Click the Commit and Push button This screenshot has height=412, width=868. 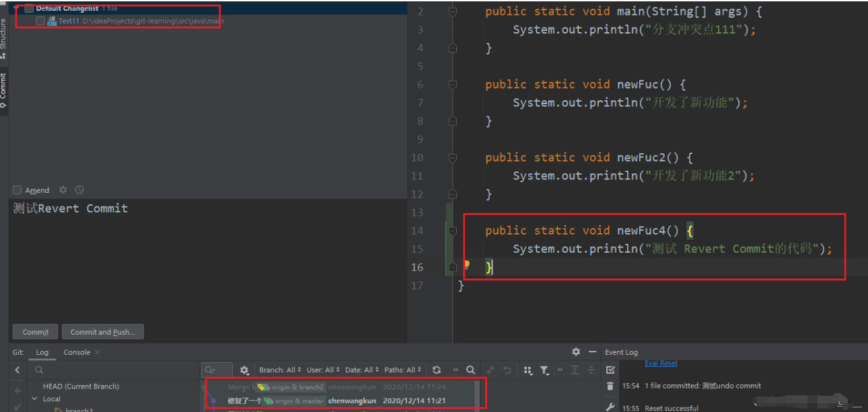[x=102, y=332]
